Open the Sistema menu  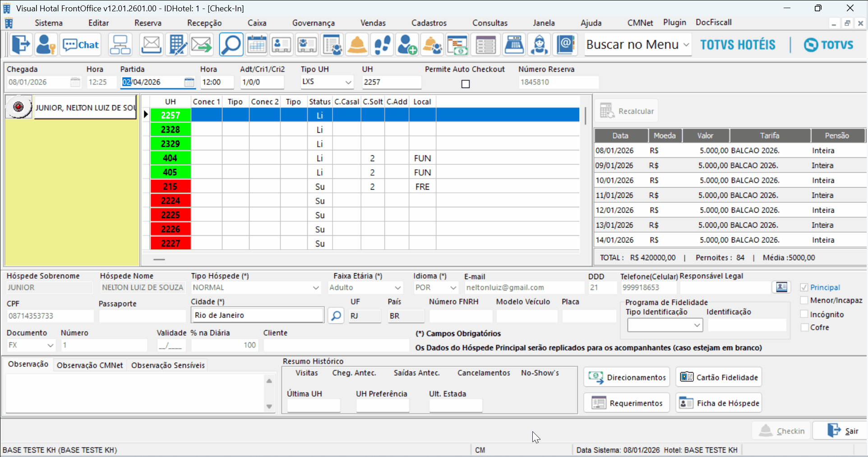click(49, 23)
